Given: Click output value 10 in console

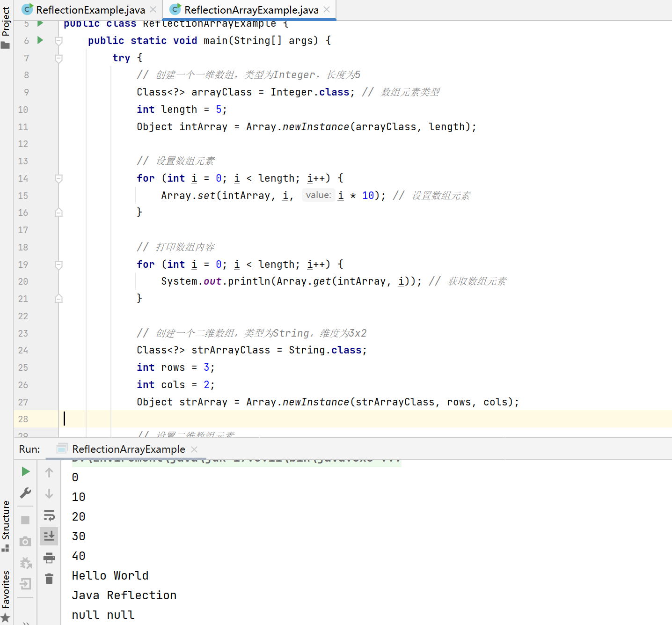Looking at the screenshot, I should 79,497.
